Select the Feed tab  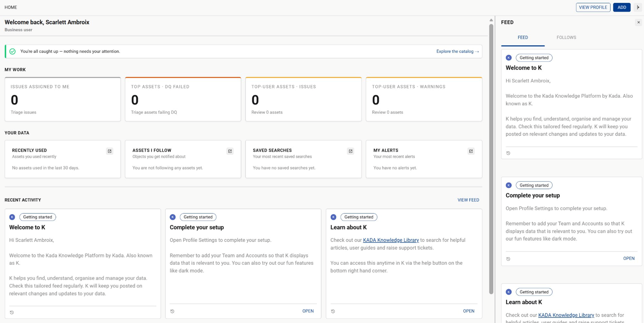tap(523, 37)
